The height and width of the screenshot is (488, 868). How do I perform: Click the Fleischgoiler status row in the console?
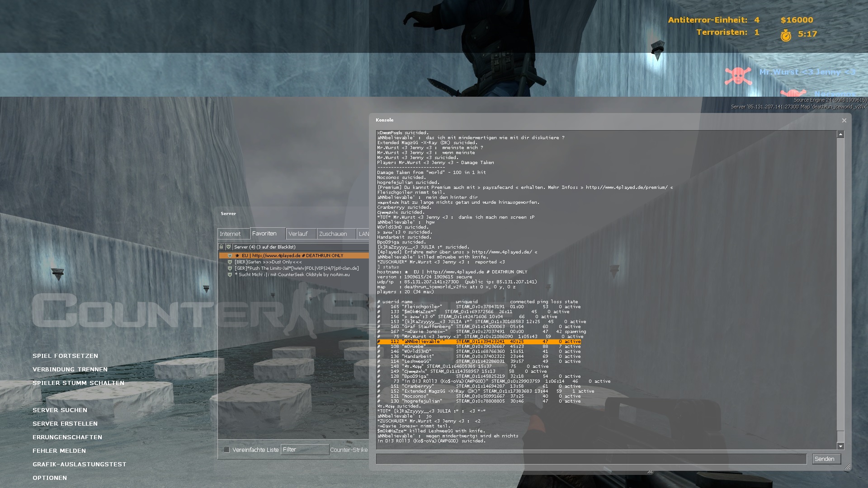(479, 307)
